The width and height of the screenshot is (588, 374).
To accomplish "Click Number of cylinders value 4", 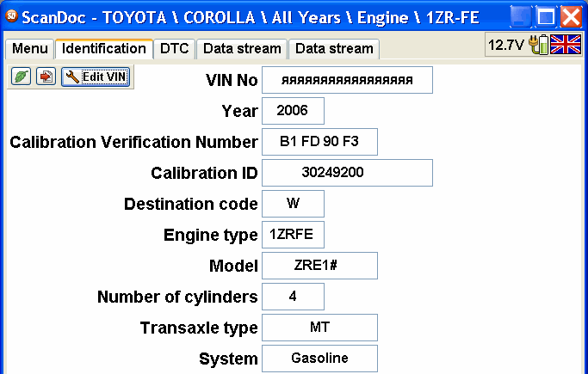I will tap(293, 297).
